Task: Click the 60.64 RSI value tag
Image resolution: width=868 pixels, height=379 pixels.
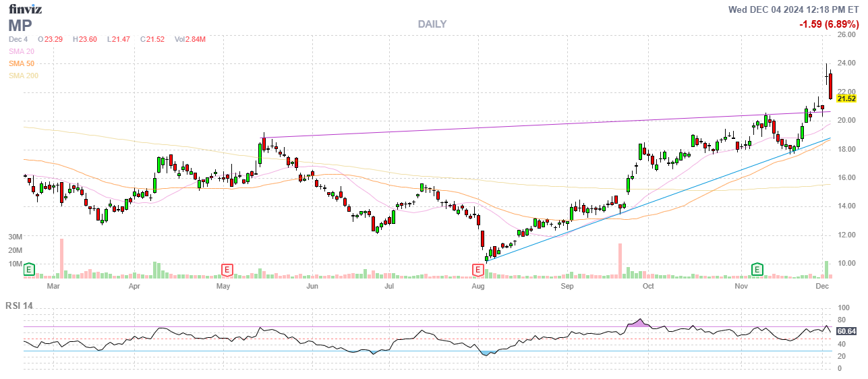Action: (x=846, y=331)
